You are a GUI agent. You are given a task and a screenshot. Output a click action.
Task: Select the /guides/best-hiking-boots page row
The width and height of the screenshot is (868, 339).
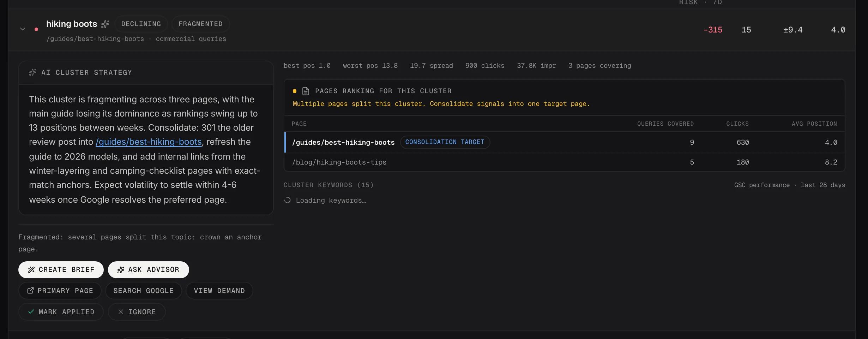565,142
